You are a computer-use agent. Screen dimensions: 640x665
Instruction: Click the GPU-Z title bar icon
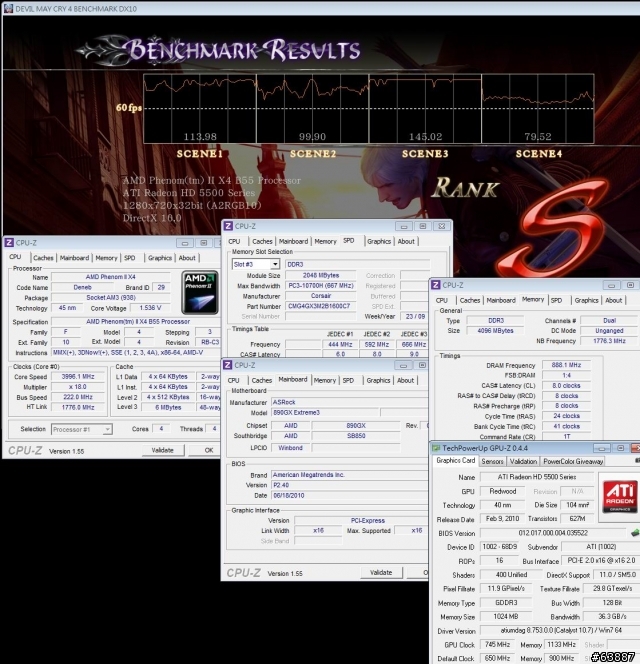point(436,448)
